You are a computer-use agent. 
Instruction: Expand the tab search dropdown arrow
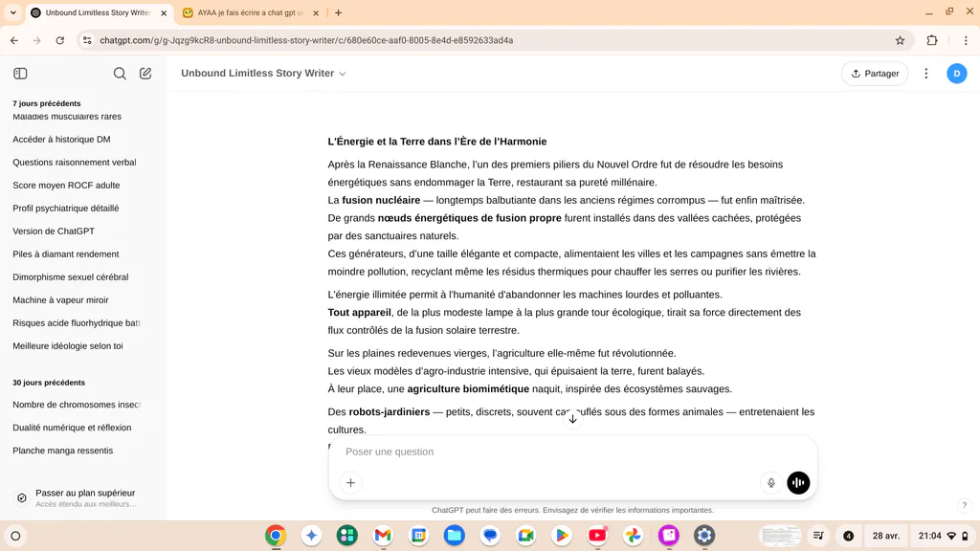click(x=13, y=12)
